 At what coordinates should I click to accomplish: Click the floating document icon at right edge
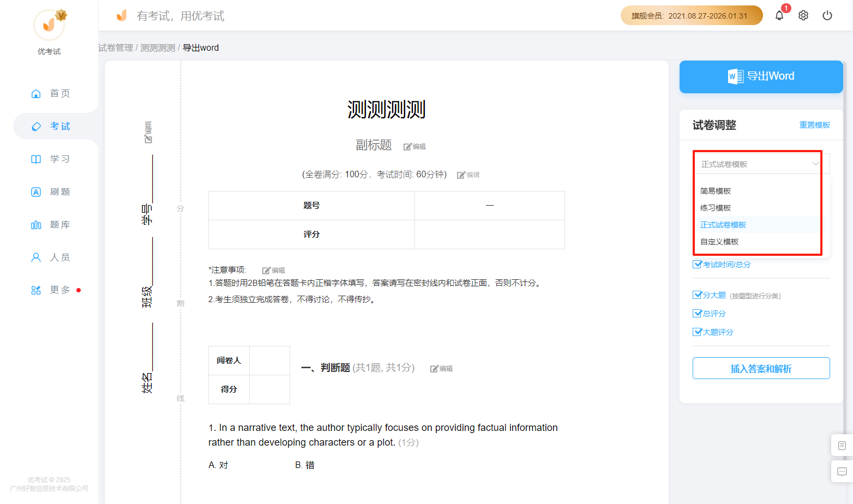[x=842, y=446]
